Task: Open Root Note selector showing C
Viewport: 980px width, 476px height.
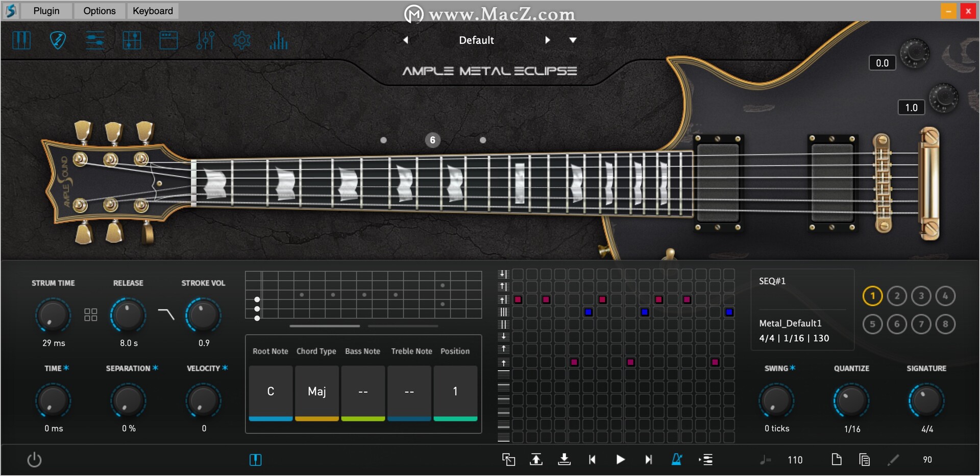Action: tap(271, 393)
